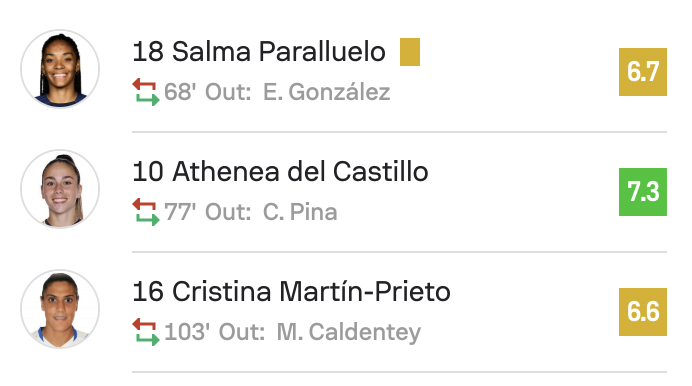Viewport: 692px width, 386px height.
Task: Open the 16 Cristina Martín-Prieto name link
Action: 291,292
